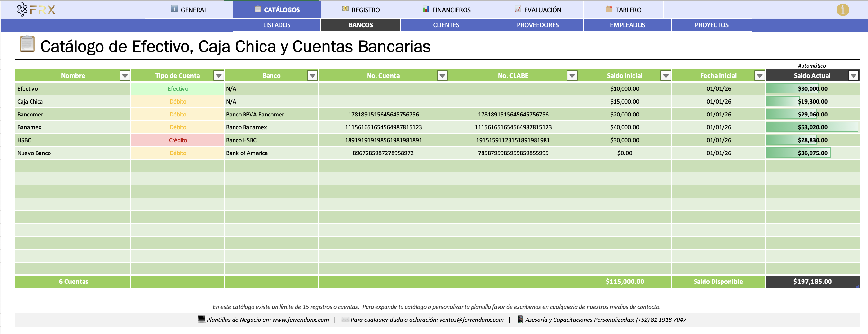Select the HSBC Crédito account type cell
The width and height of the screenshot is (868, 334).
tap(178, 140)
